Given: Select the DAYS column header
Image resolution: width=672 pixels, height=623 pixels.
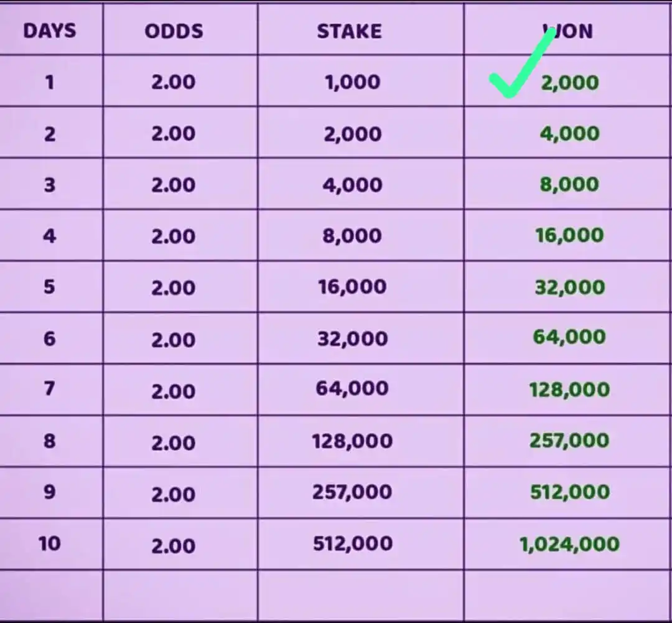Looking at the screenshot, I should tap(50, 31).
